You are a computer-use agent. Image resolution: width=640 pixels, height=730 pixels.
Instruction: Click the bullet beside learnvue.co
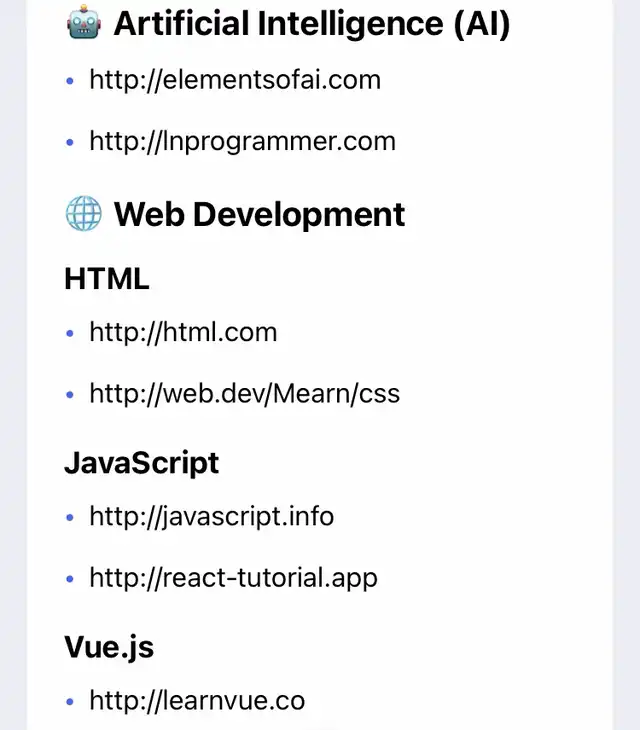(70, 701)
